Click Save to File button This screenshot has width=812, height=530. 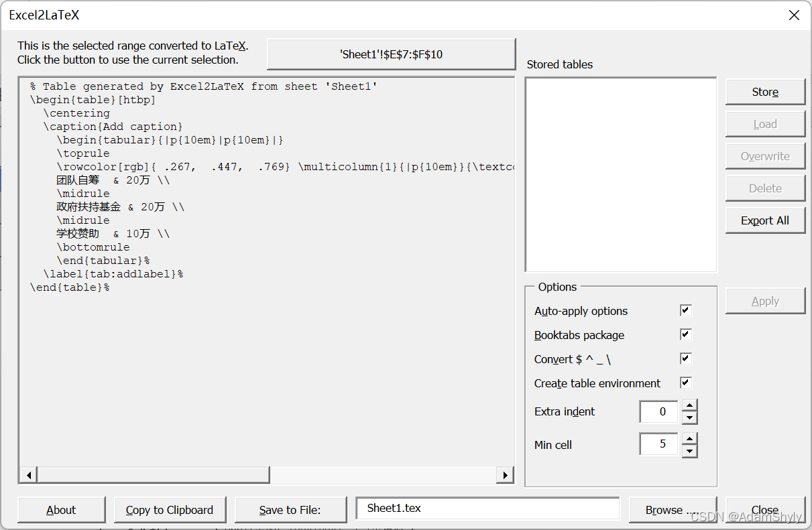pos(290,510)
